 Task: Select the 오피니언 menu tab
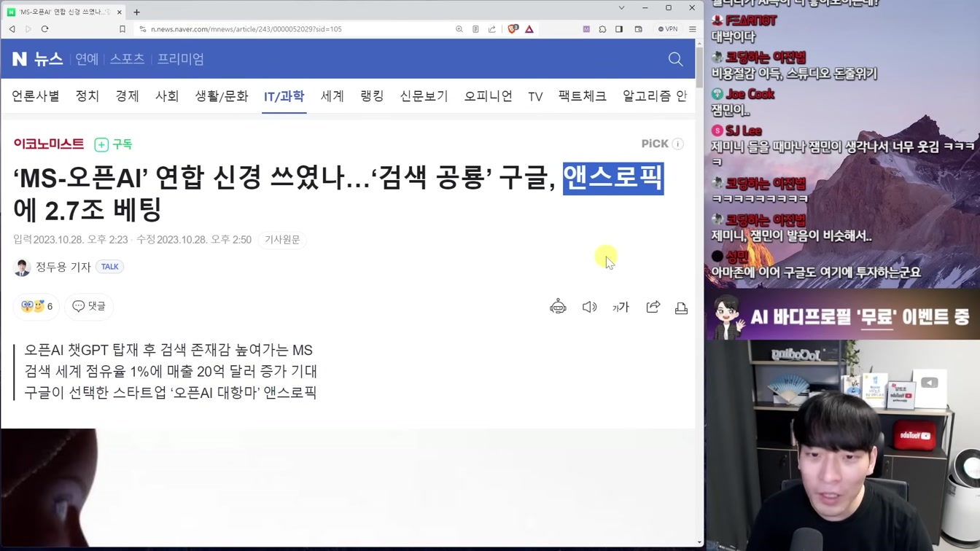489,96
